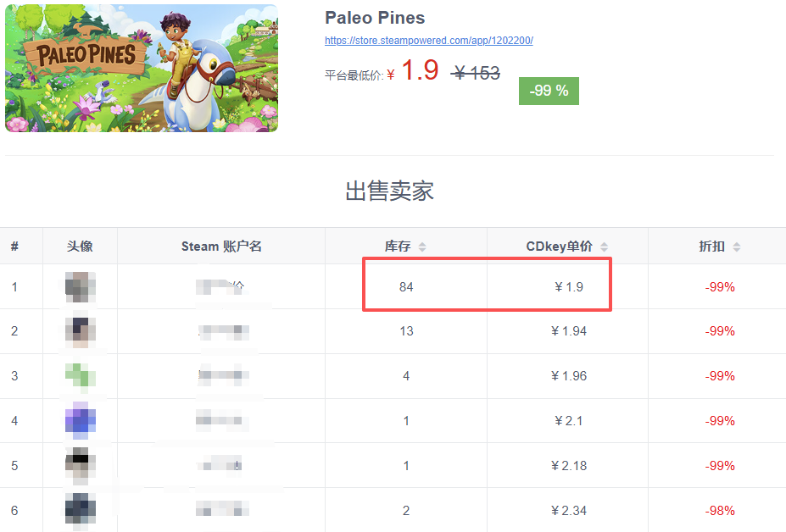Click the Paleo Pines game banner image
786x532 pixels.
(x=142, y=68)
